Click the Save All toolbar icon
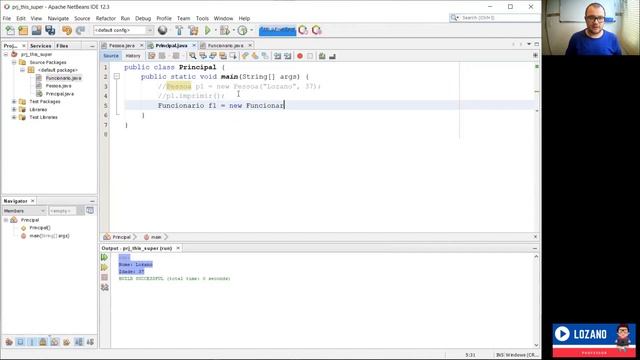The height and width of the screenshot is (360, 640). (x=50, y=30)
